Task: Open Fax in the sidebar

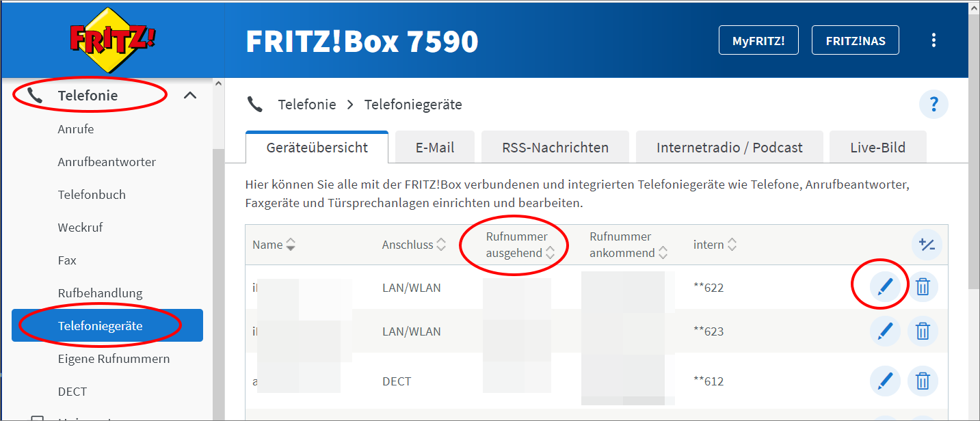Action: 67,260
